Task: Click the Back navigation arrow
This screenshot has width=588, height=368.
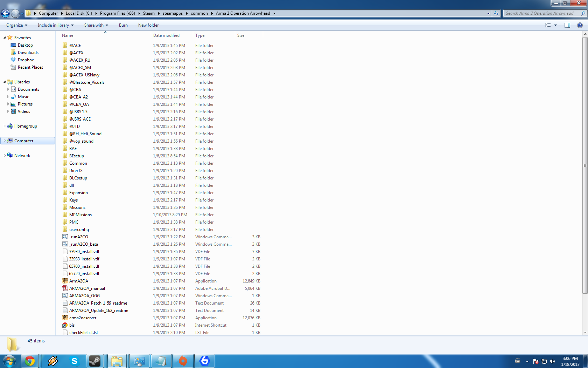Action: [x=5, y=13]
